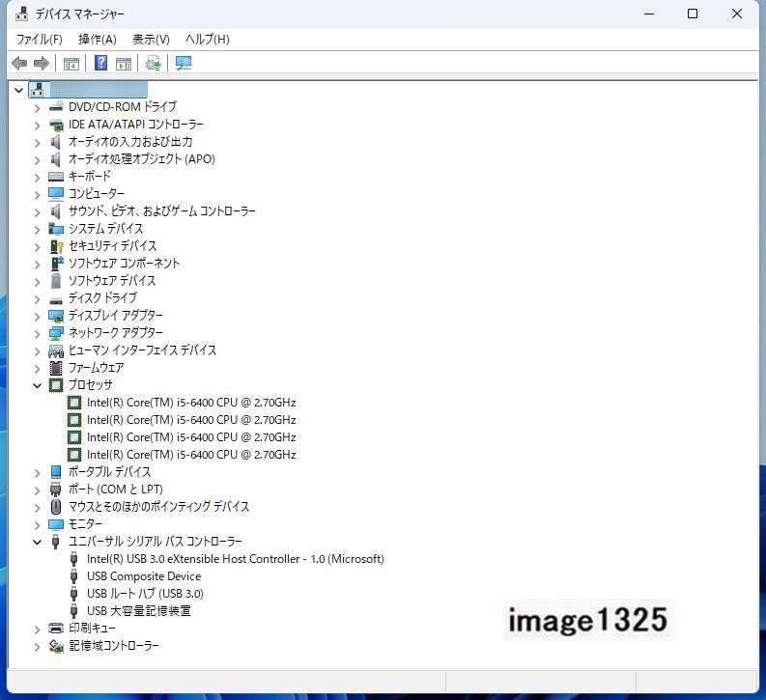Click the IDE ATA/ATAPI controller icon
766x700 pixels.
[x=56, y=125]
